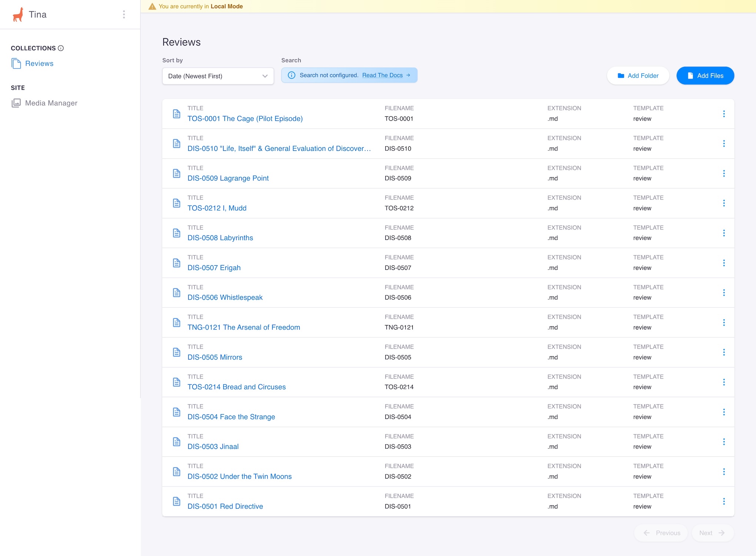The image size is (756, 556).
Task: Click the Add Folder button
Action: coord(638,76)
